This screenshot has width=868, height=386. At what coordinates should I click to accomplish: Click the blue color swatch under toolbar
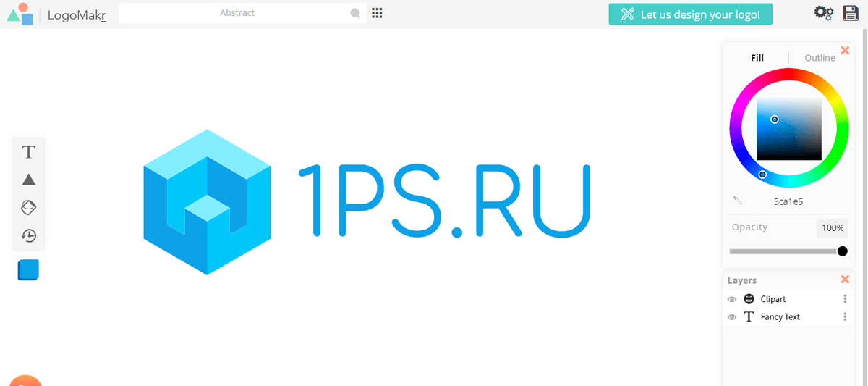tap(28, 270)
